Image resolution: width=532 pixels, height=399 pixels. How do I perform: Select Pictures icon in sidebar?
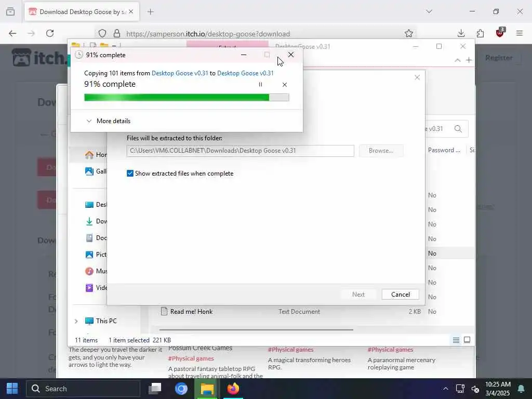pyautogui.click(x=89, y=255)
